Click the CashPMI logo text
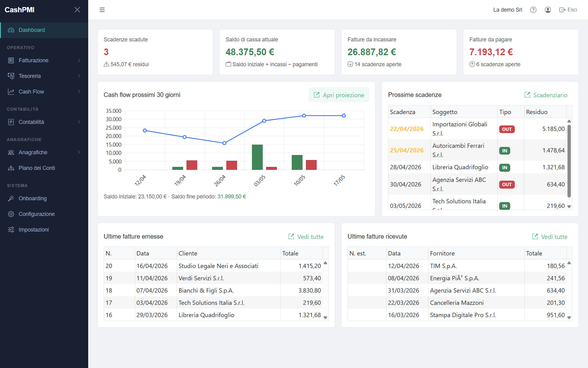This screenshot has height=368, width=588. (20, 10)
